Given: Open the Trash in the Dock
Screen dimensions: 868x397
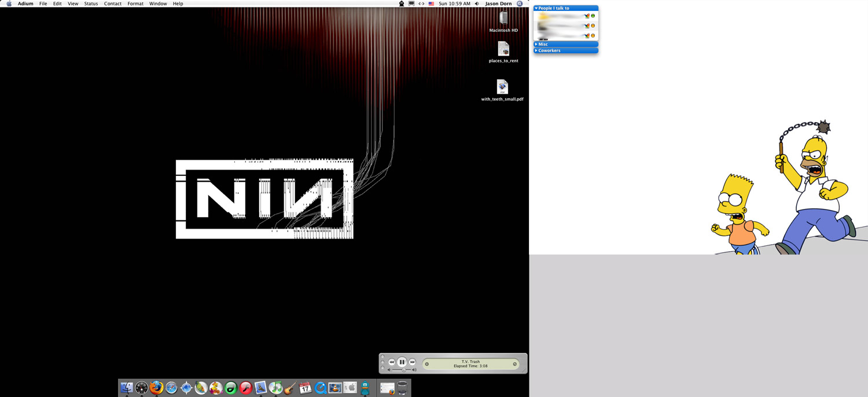Looking at the screenshot, I should 402,388.
